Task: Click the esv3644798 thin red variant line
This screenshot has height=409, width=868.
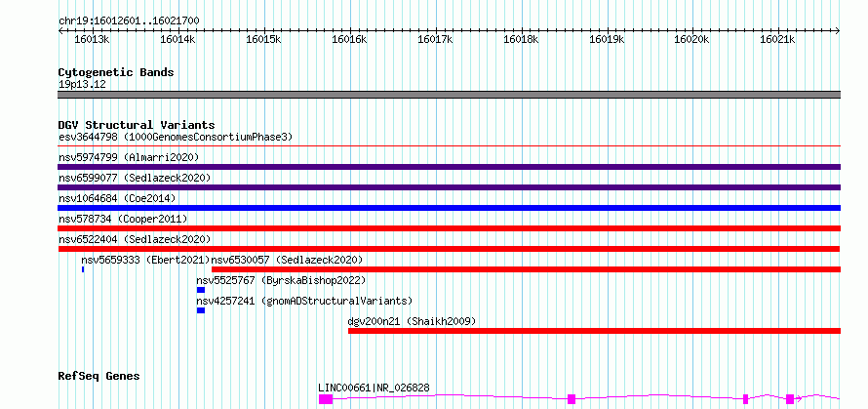Action: (x=449, y=146)
